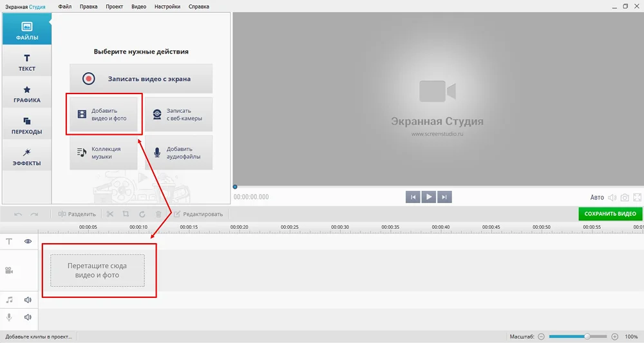Click the Play button
644x343 pixels.
[429, 197]
